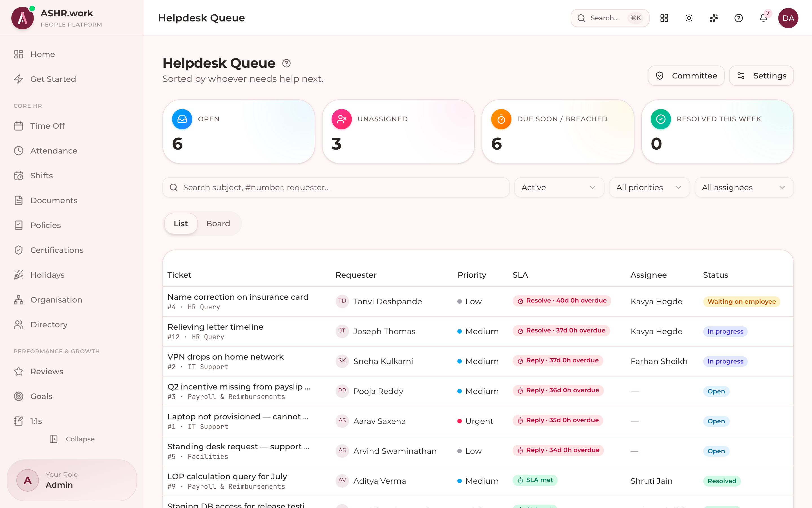Click the Urgent priority for Aarav Saxena
812x508 pixels.
click(x=475, y=421)
